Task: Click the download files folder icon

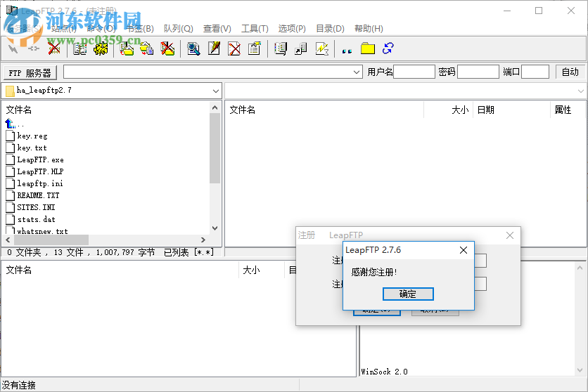Action: [127, 48]
